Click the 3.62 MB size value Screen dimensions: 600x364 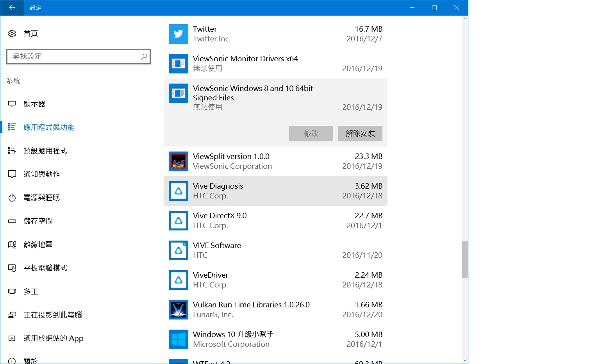click(x=369, y=186)
